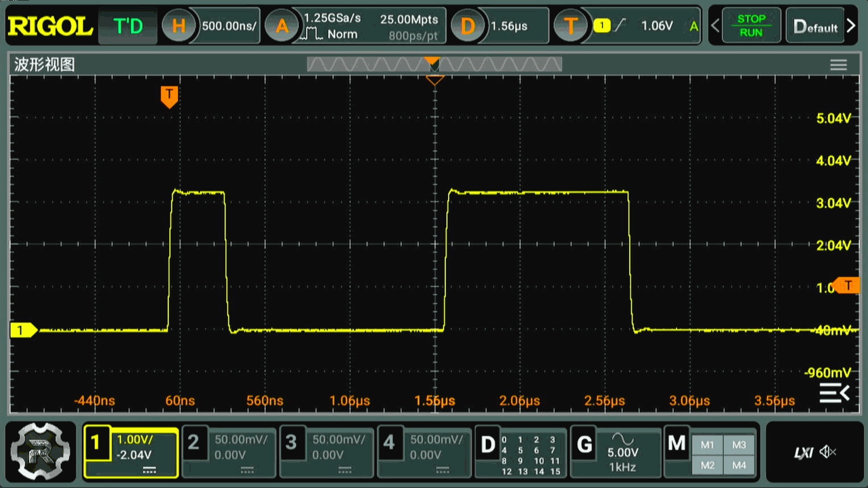Tap the A acquisition icon
This screenshot has width=868, height=488.
pyautogui.click(x=282, y=26)
